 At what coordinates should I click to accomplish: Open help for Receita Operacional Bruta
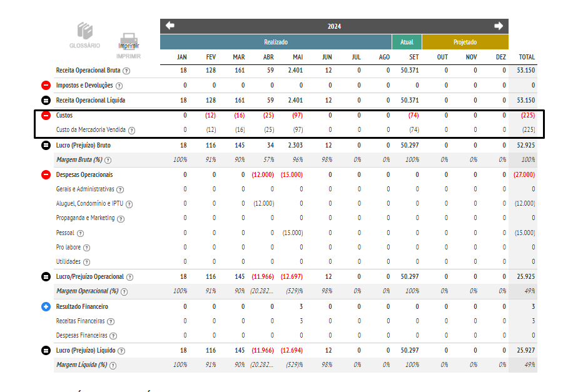pyautogui.click(x=126, y=71)
